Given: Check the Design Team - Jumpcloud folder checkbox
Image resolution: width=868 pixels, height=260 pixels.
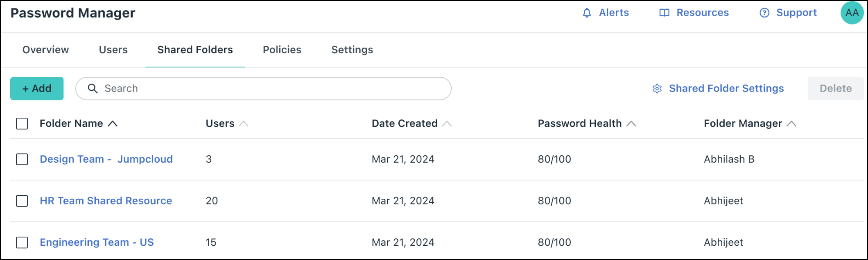Looking at the screenshot, I should coord(22,159).
